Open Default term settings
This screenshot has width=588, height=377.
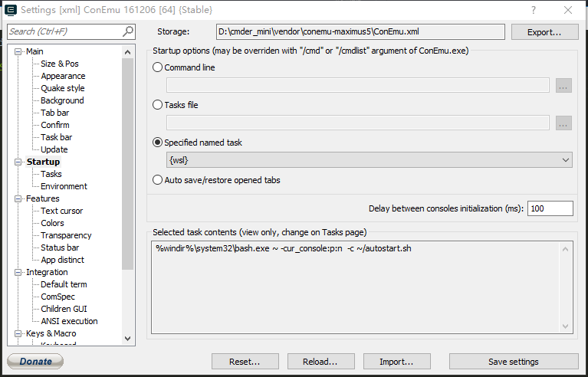pos(64,284)
